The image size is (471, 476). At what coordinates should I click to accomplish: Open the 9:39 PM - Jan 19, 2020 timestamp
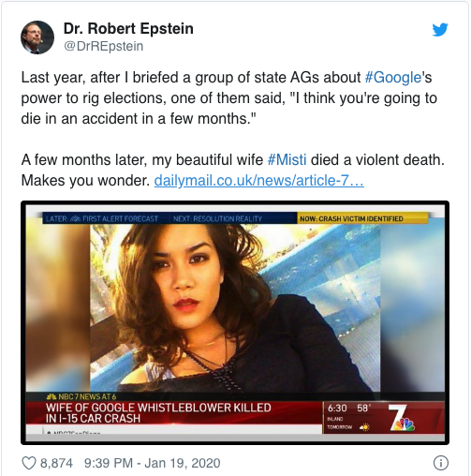click(x=152, y=463)
